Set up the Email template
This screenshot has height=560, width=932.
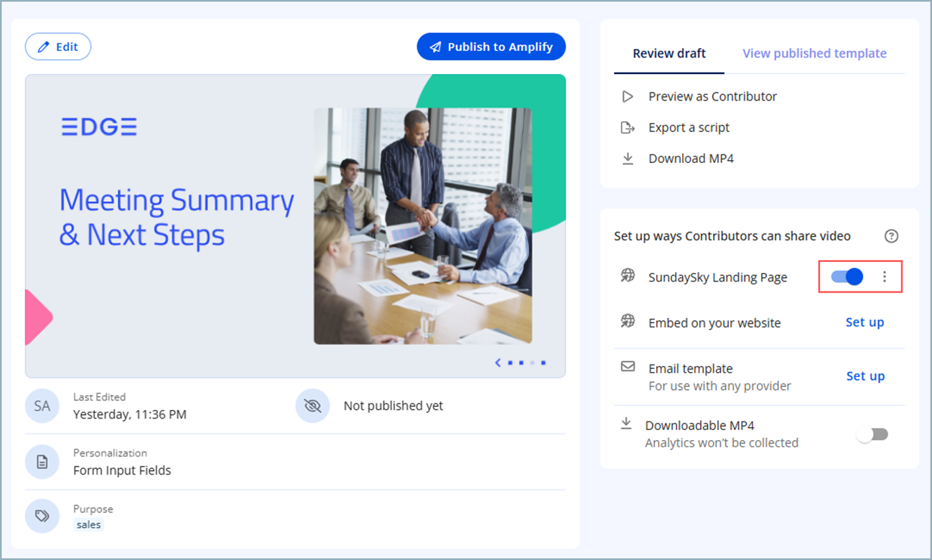865,376
